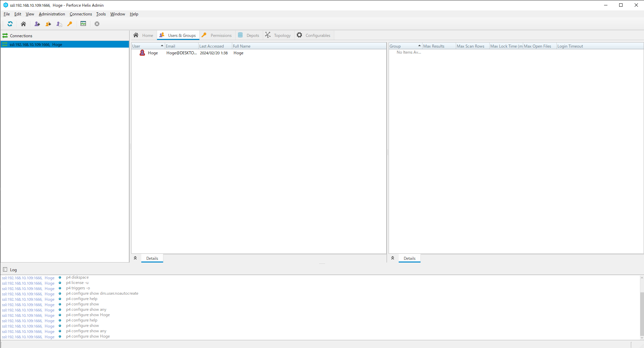Viewport: 644px width, 348px height.
Task: Click the Hoge user avatar icon
Action: pyautogui.click(x=142, y=53)
